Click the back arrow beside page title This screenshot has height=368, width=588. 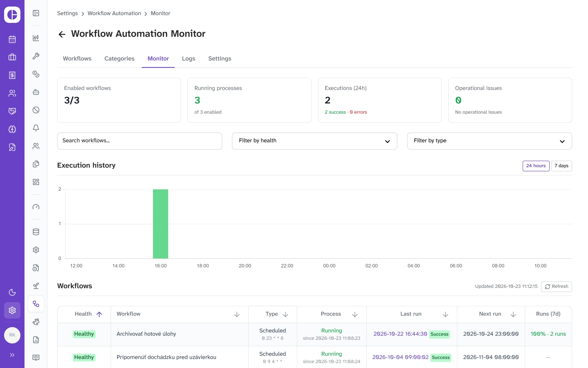62,34
